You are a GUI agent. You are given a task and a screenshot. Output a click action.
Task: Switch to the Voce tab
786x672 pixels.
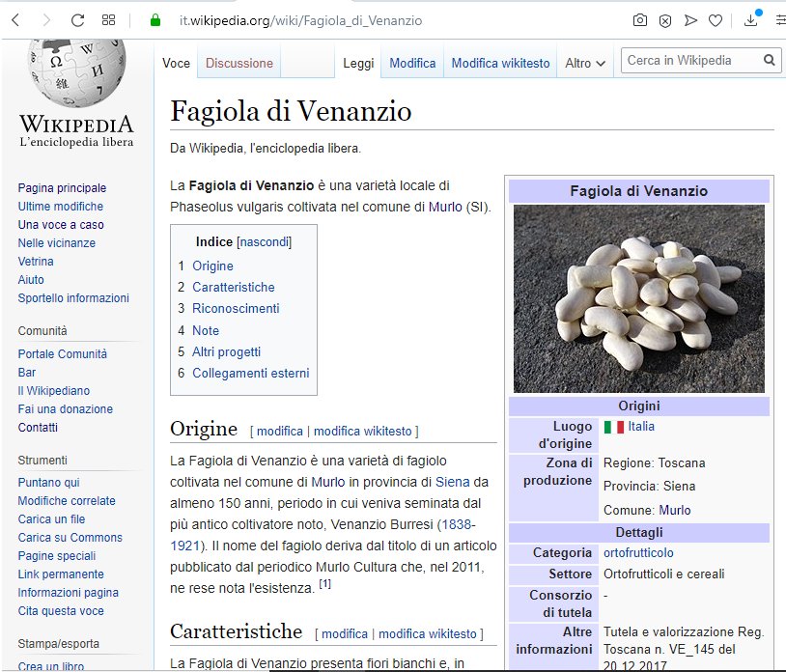pos(176,63)
